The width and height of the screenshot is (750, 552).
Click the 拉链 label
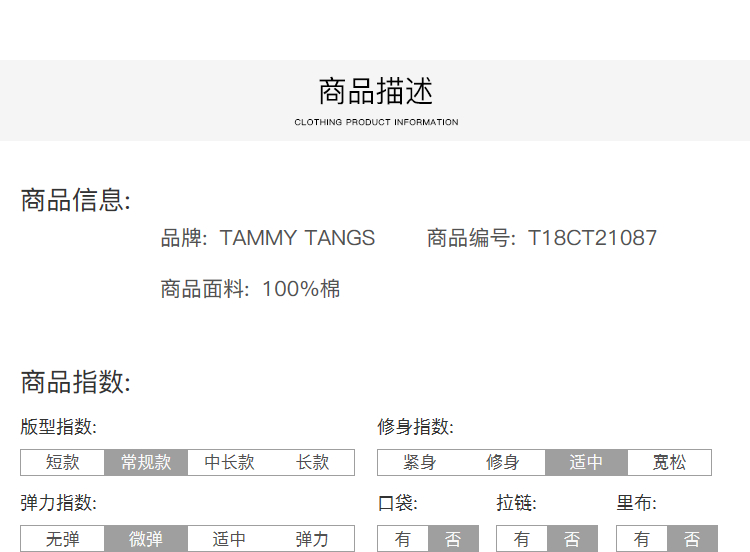517,503
